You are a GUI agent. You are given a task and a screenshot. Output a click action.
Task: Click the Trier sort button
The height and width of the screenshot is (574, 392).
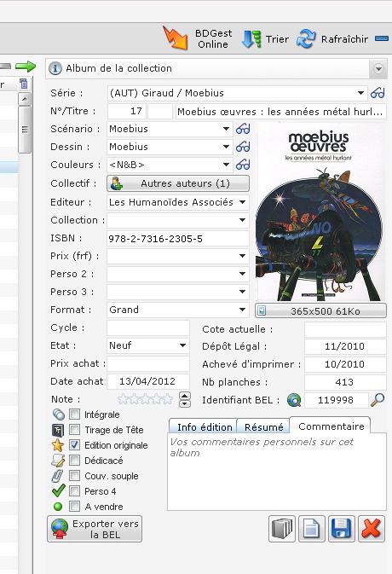click(266, 38)
